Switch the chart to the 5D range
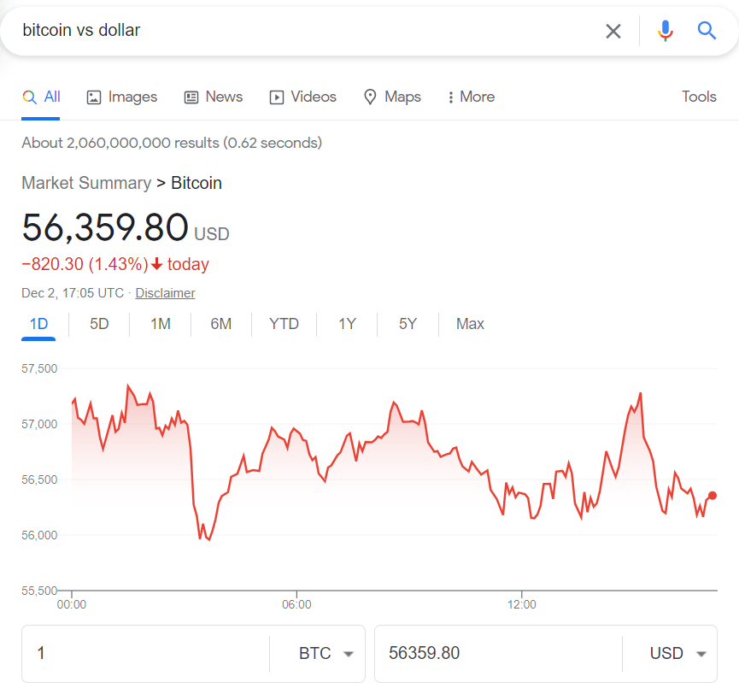Viewport: 739px width, 700px height. tap(97, 324)
